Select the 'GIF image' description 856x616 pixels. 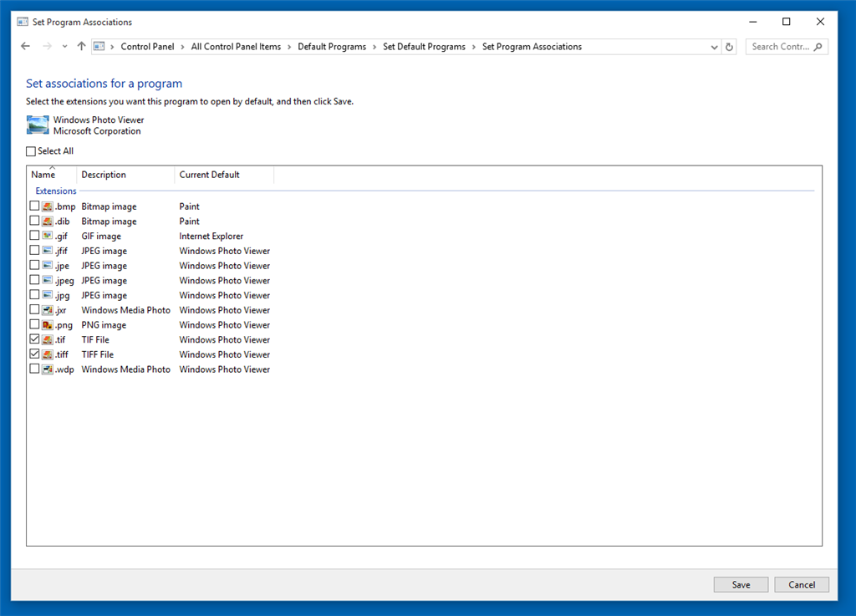[x=101, y=236]
